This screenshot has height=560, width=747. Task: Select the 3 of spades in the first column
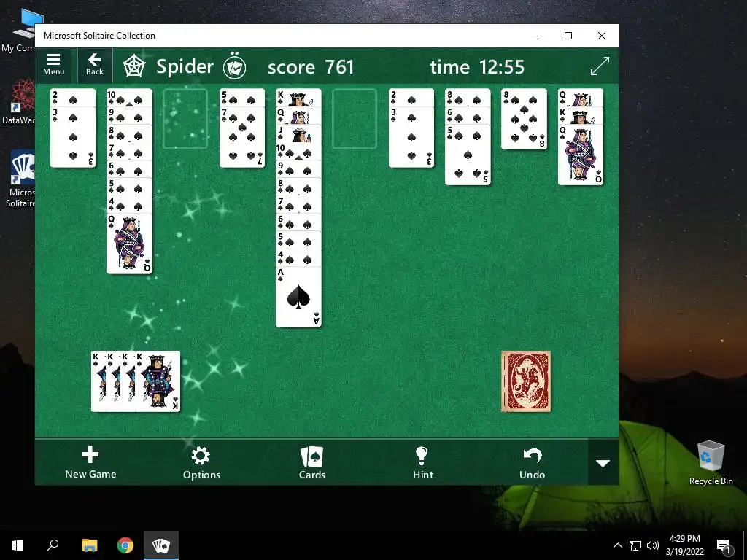73,138
